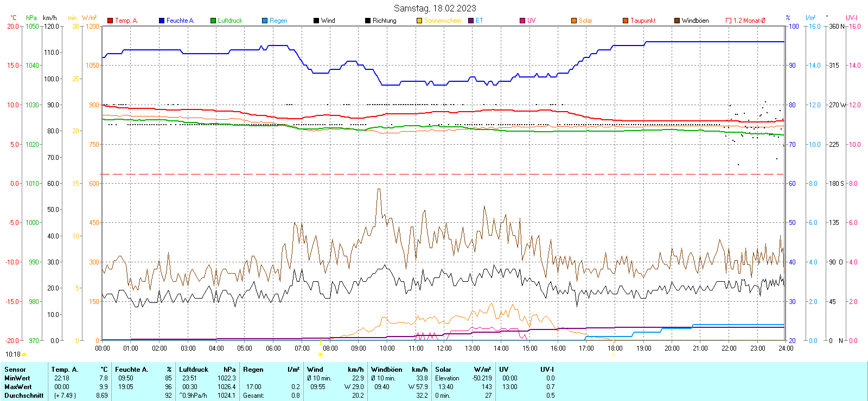
Task: Click the Taupunkt legend label
Action: pyautogui.click(x=643, y=21)
